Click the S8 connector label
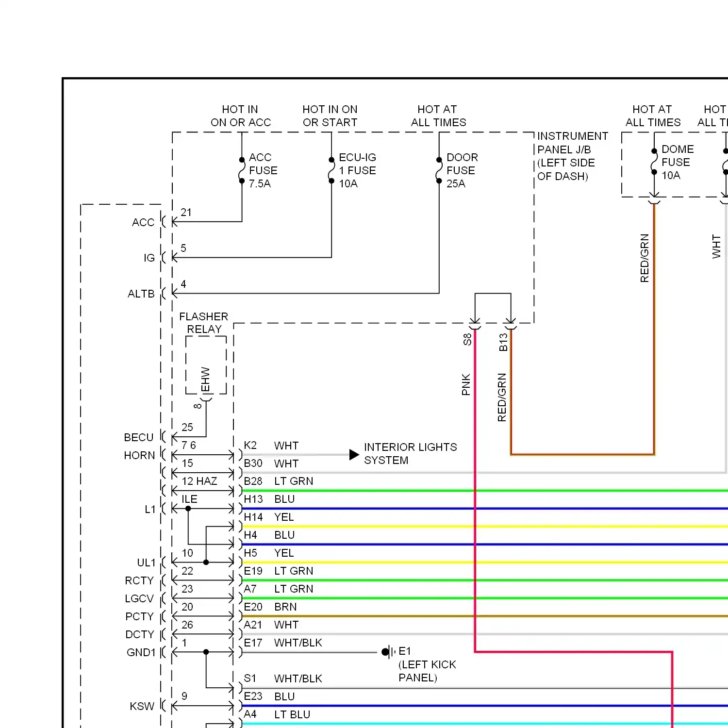 [467, 339]
